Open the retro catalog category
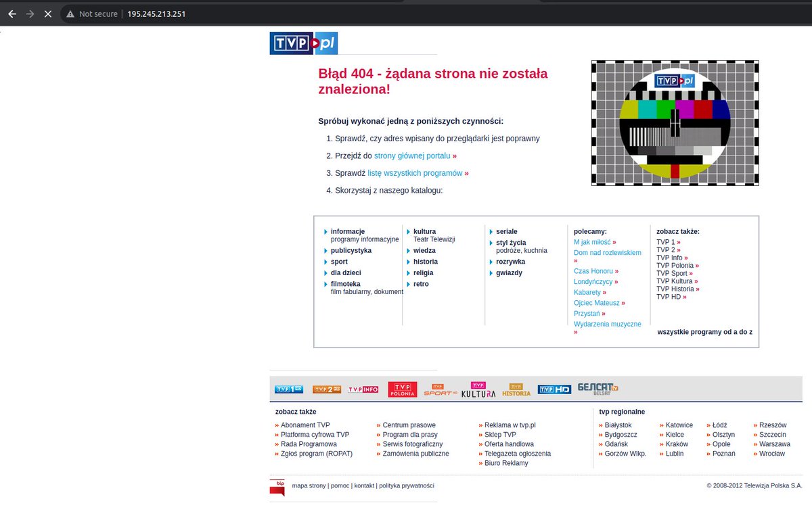 point(421,284)
